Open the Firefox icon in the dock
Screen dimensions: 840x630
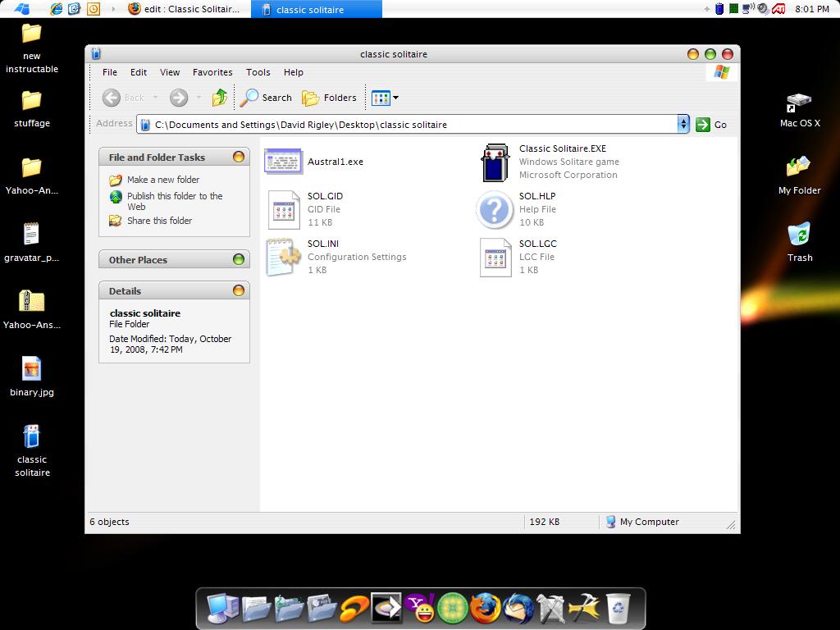(x=486, y=609)
